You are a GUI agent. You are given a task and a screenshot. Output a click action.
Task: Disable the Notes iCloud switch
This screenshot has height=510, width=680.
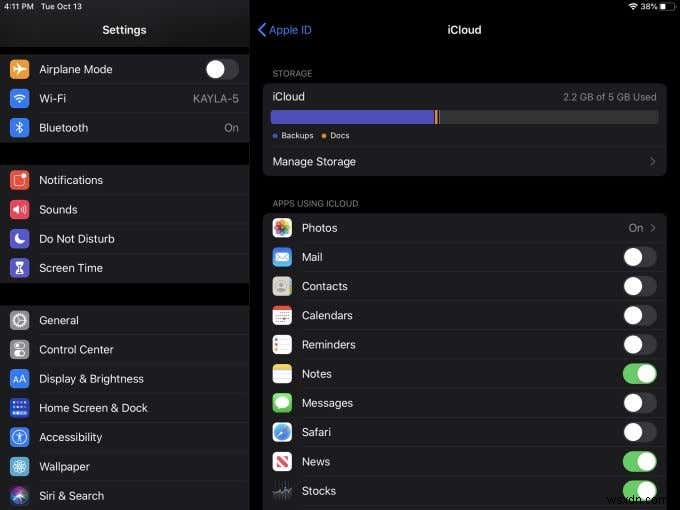click(640, 374)
